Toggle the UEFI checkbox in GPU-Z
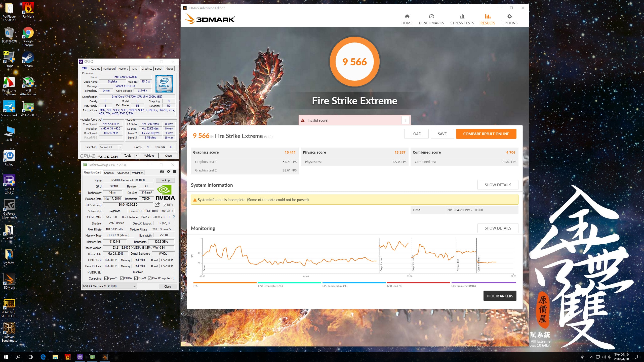The image size is (644, 362). pos(165,205)
